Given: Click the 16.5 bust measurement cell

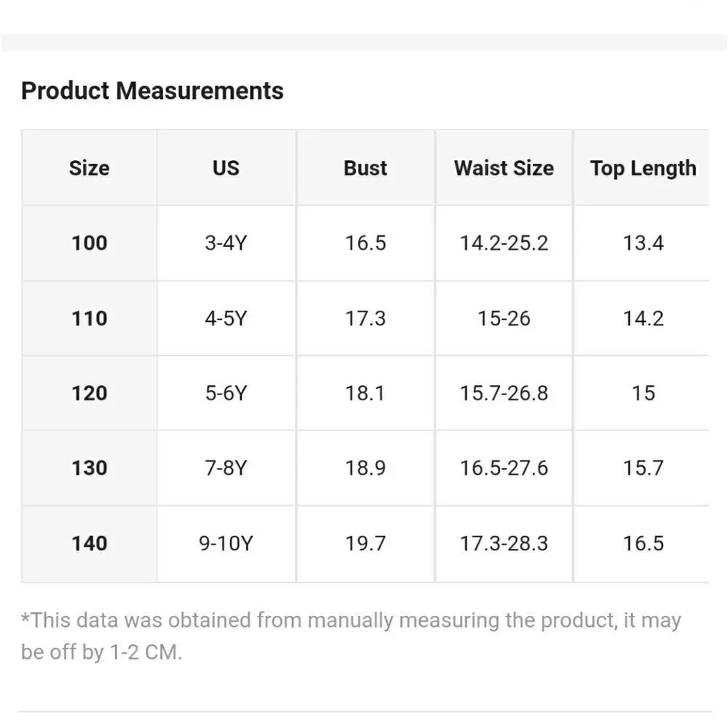Looking at the screenshot, I should point(365,243).
